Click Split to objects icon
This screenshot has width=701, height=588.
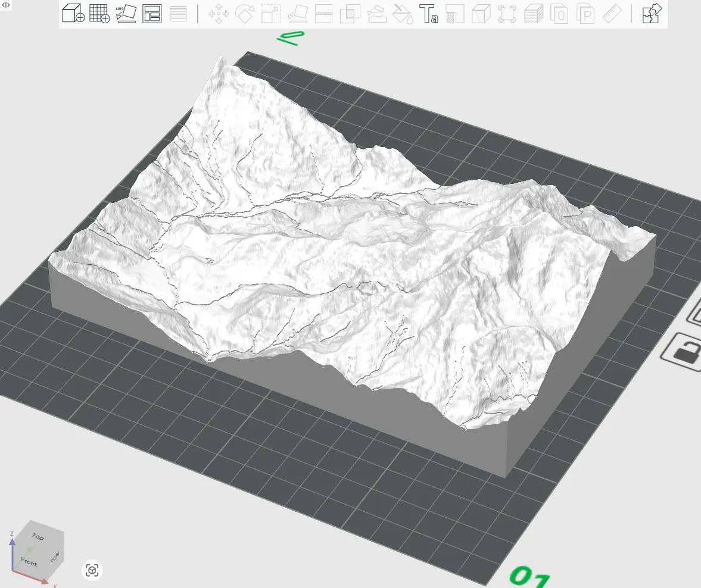click(559, 14)
